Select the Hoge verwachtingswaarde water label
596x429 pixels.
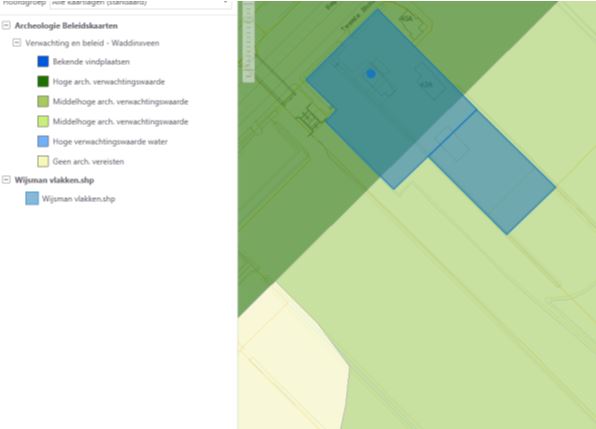click(x=110, y=142)
